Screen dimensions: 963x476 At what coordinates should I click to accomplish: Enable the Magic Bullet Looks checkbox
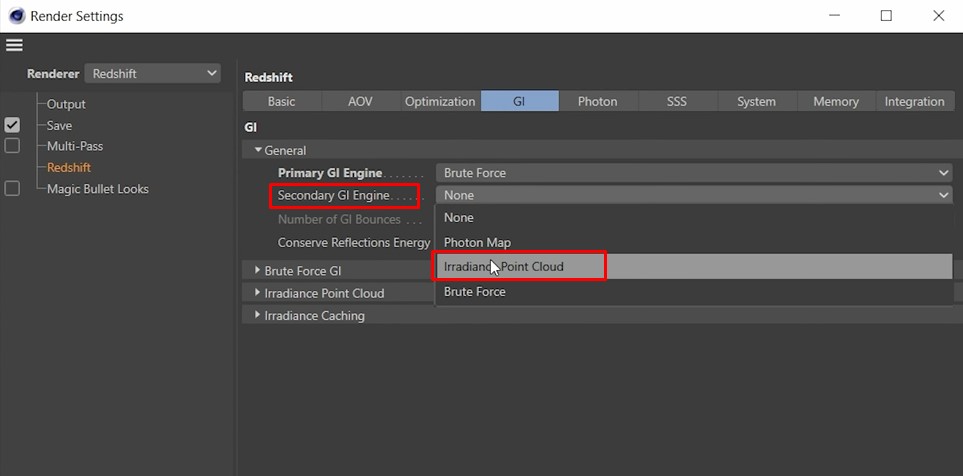coord(12,188)
